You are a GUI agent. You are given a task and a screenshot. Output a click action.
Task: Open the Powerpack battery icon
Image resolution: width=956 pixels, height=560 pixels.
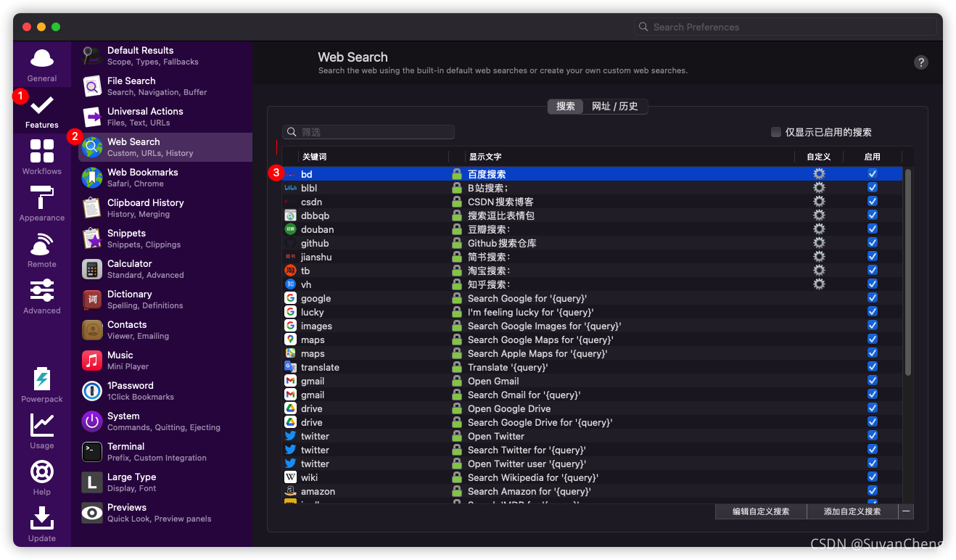[x=42, y=379]
